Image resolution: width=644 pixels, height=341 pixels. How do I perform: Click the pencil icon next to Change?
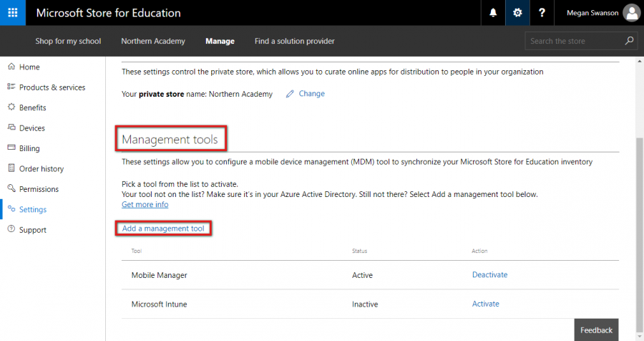pos(290,94)
